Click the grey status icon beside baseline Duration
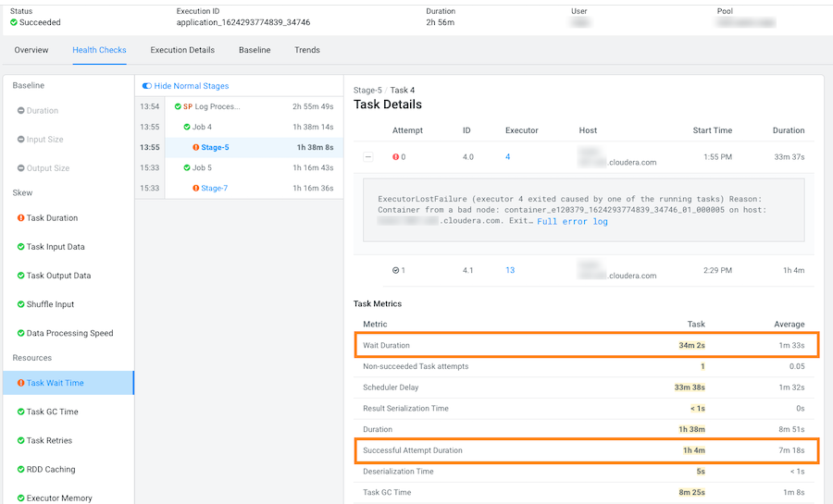The height and width of the screenshot is (504, 833). click(x=20, y=111)
